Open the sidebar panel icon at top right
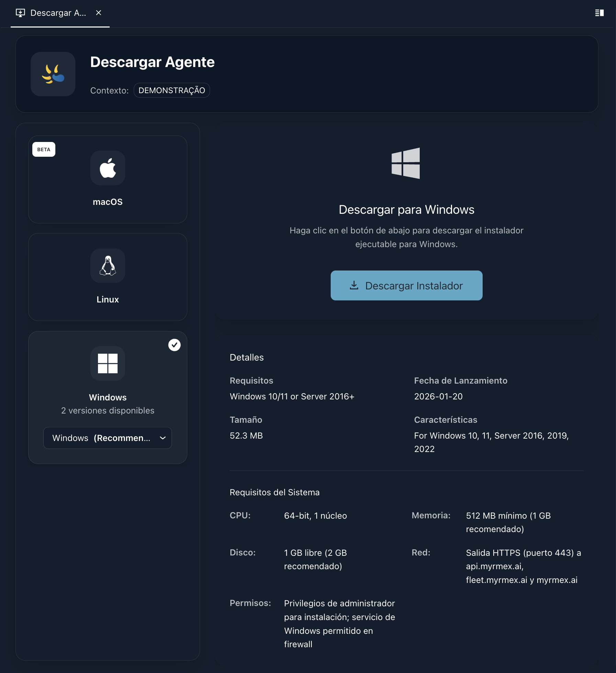Viewport: 616px width, 673px height. point(599,13)
